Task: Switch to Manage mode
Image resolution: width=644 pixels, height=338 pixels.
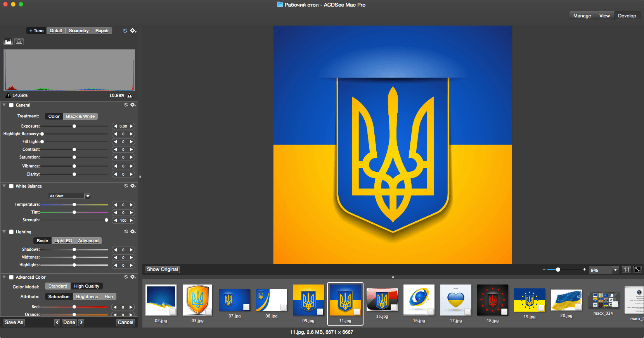Action: coord(582,16)
